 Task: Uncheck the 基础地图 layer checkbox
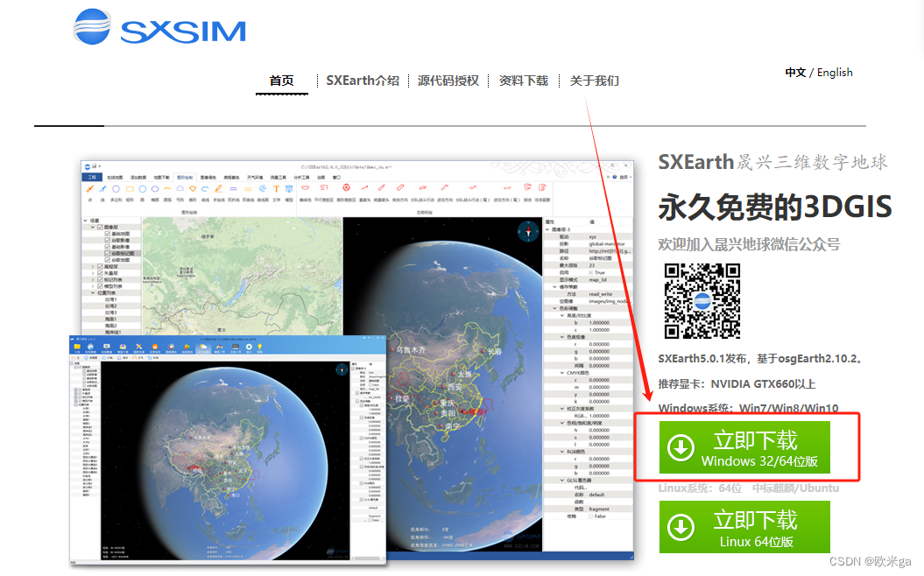pos(108,234)
